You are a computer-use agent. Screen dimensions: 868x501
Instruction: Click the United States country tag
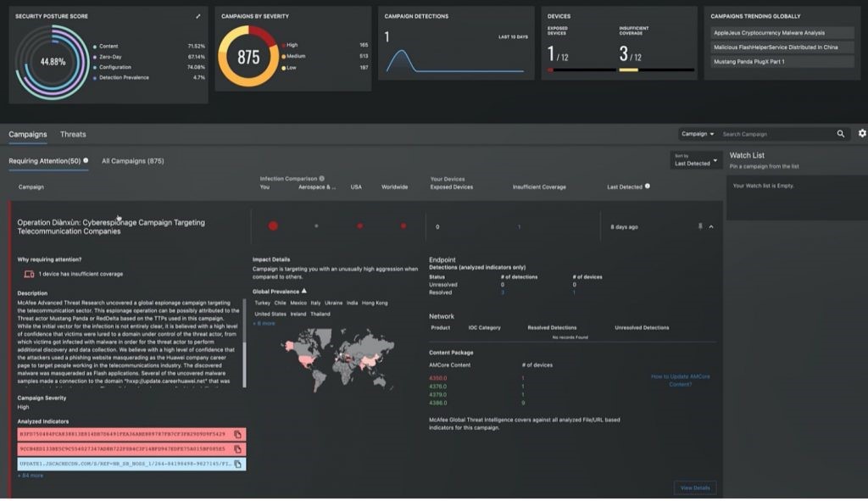point(270,314)
